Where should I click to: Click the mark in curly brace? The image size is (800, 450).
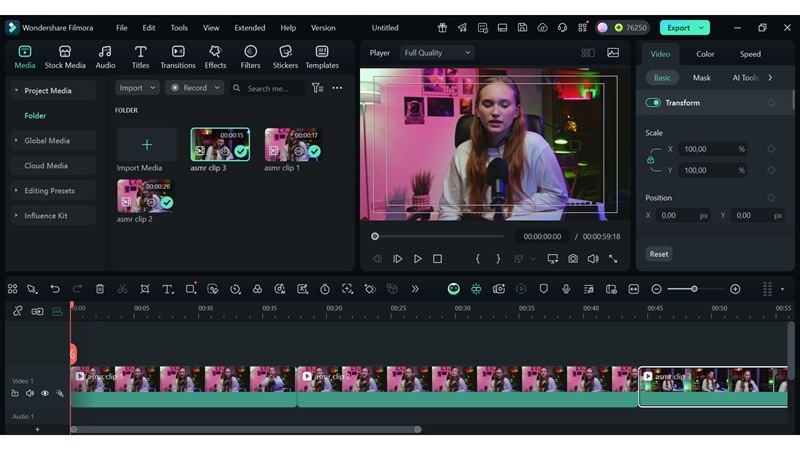pyautogui.click(x=478, y=259)
